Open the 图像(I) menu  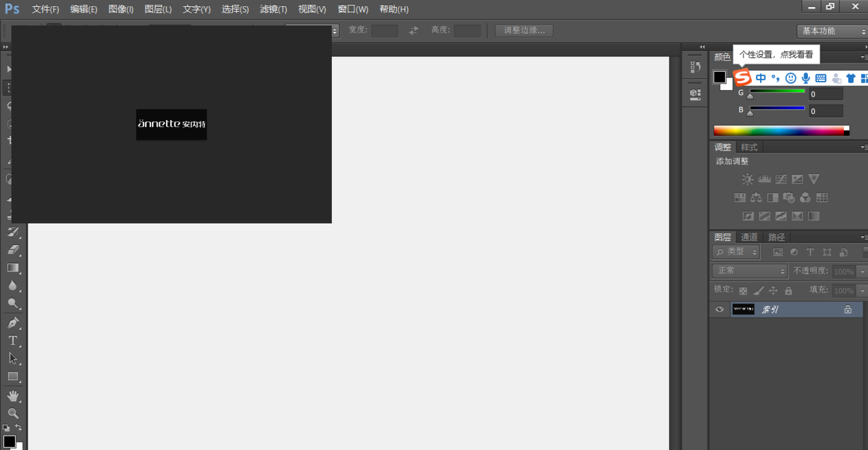pyautogui.click(x=121, y=9)
